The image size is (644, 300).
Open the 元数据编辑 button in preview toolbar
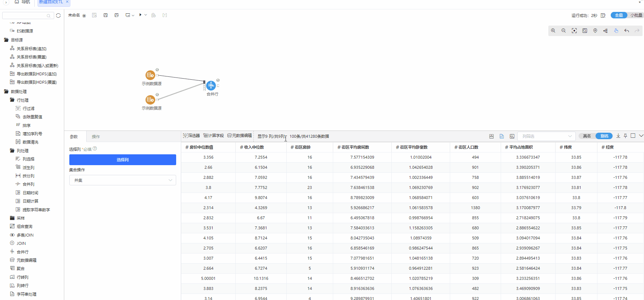pos(240,136)
